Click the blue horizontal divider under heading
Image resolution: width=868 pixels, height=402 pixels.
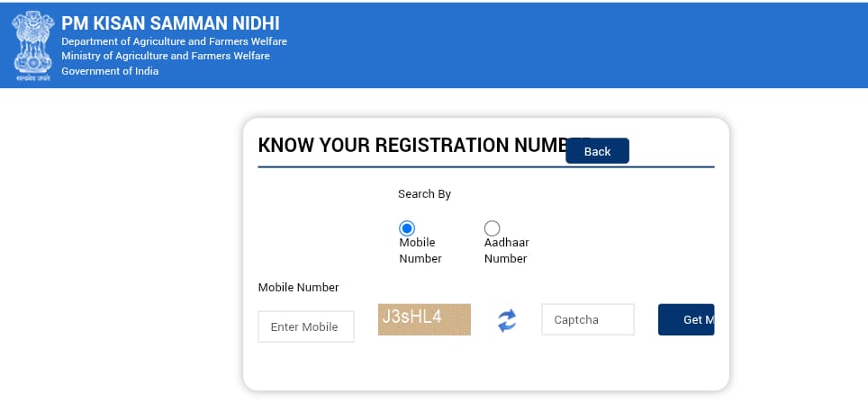tap(486, 166)
